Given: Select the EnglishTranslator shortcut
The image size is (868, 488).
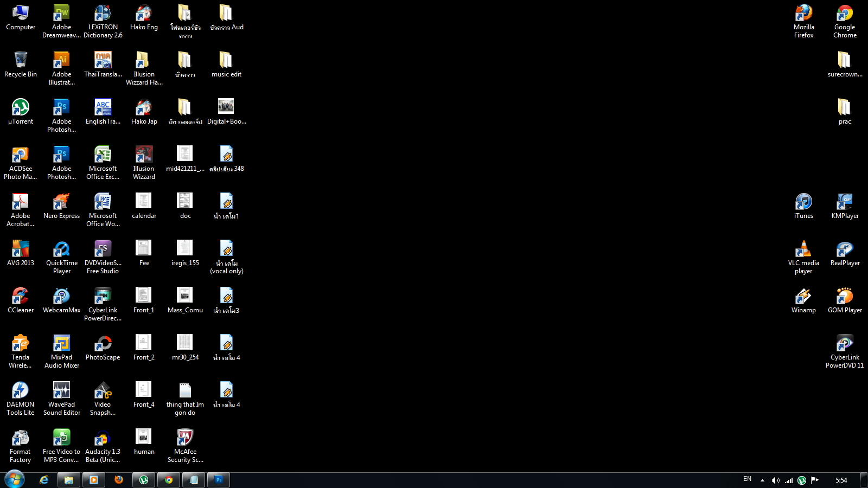Looking at the screenshot, I should [103, 112].
